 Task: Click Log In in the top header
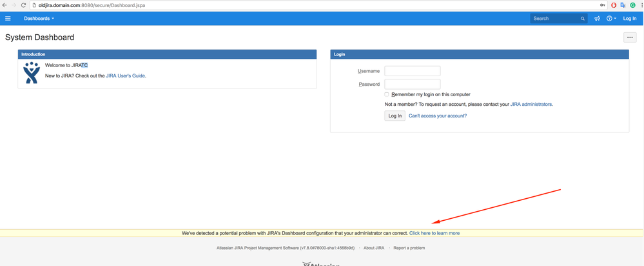coord(630,19)
